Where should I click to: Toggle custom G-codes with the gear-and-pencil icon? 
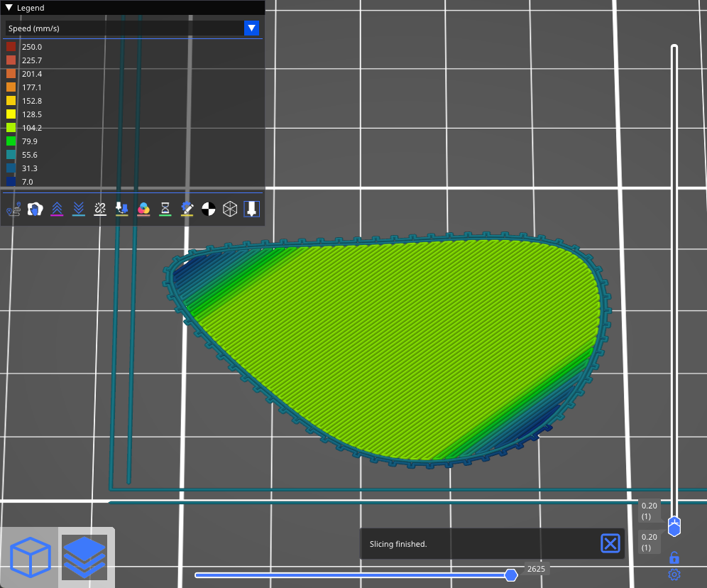(x=187, y=209)
